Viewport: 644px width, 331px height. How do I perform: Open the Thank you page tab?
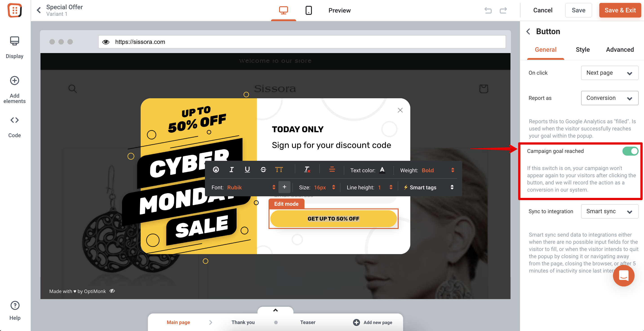point(243,322)
